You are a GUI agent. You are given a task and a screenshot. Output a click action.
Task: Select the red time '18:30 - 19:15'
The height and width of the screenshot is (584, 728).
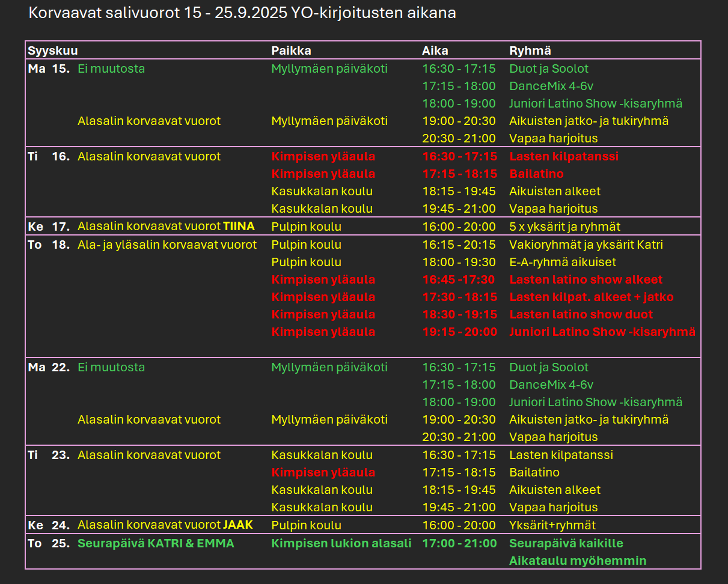(459, 314)
